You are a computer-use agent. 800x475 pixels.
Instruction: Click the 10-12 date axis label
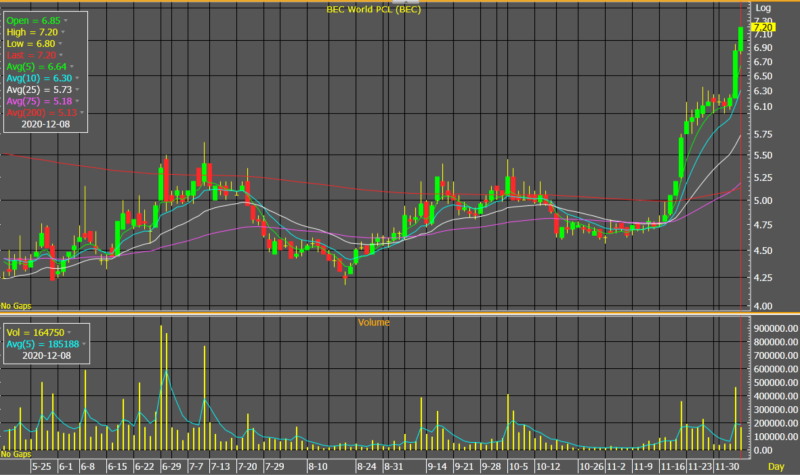[548, 466]
